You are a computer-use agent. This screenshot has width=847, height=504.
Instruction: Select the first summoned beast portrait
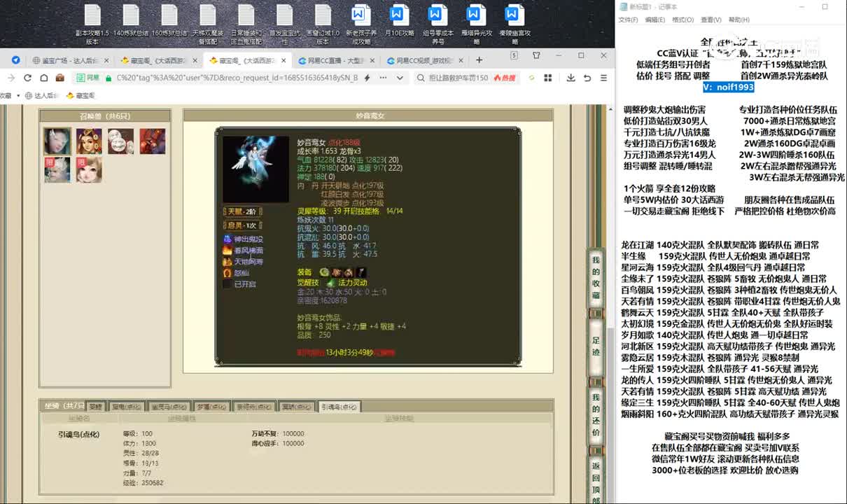57,141
